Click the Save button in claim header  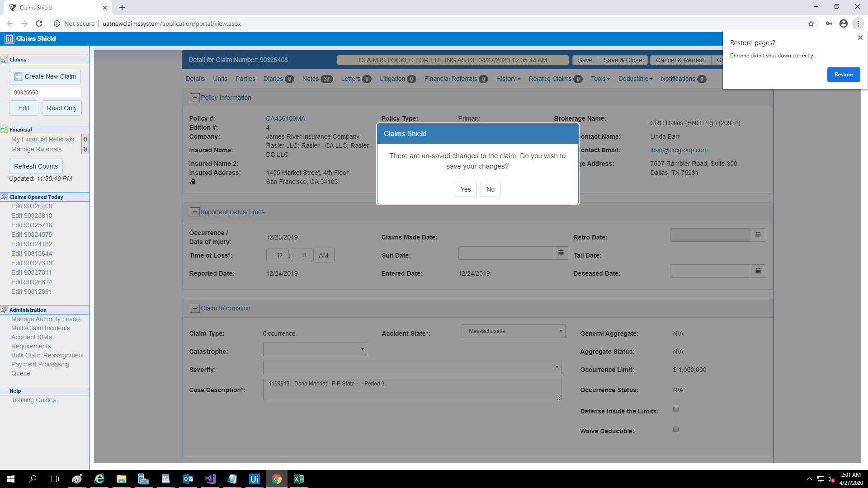pyautogui.click(x=585, y=60)
